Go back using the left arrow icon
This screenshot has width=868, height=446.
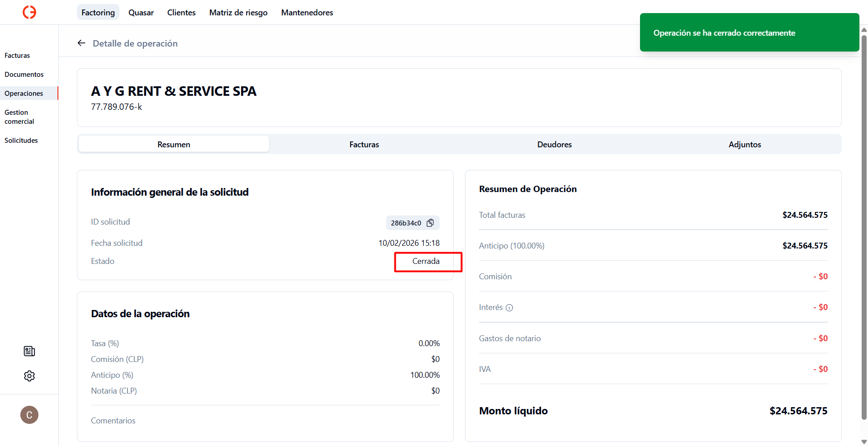(81, 43)
